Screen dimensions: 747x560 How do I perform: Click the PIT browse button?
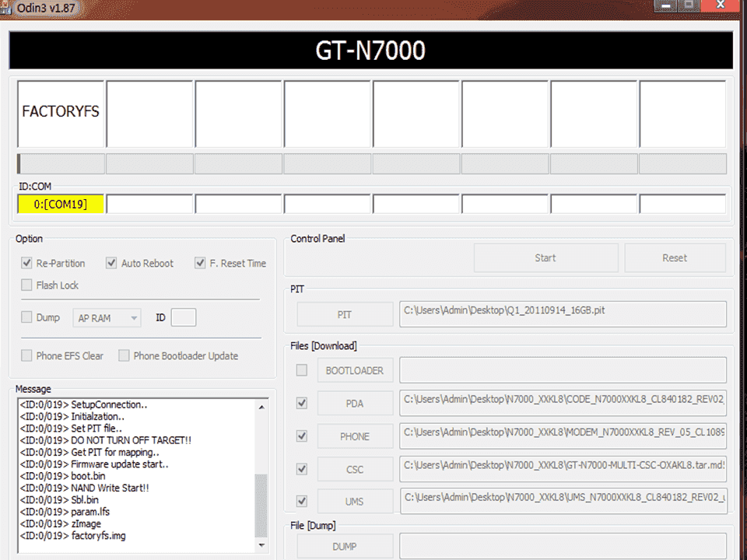click(345, 314)
